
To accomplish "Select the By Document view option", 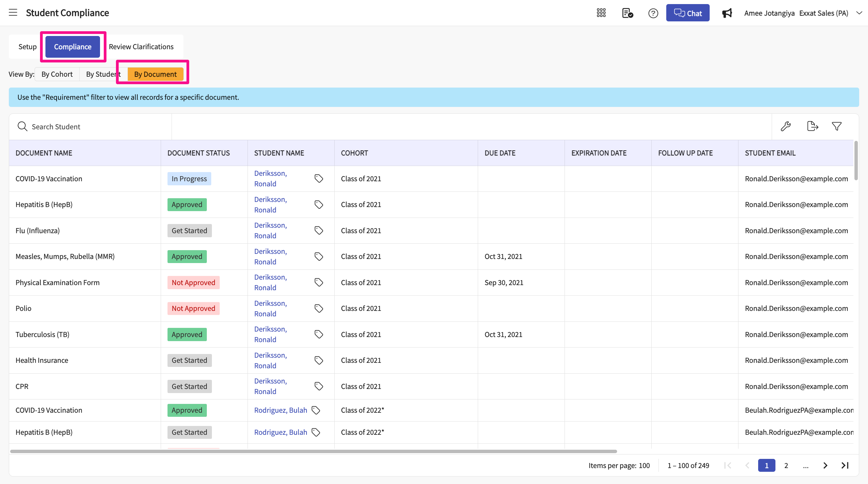I will 155,74.
